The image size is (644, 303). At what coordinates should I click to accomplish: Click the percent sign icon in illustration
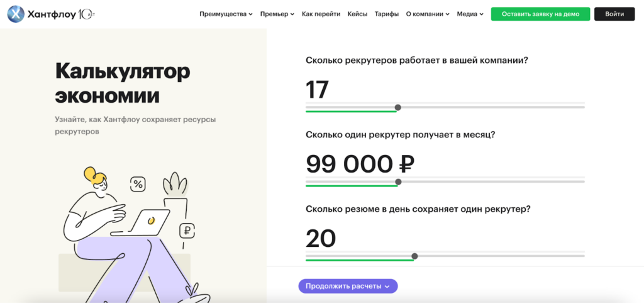click(x=138, y=185)
